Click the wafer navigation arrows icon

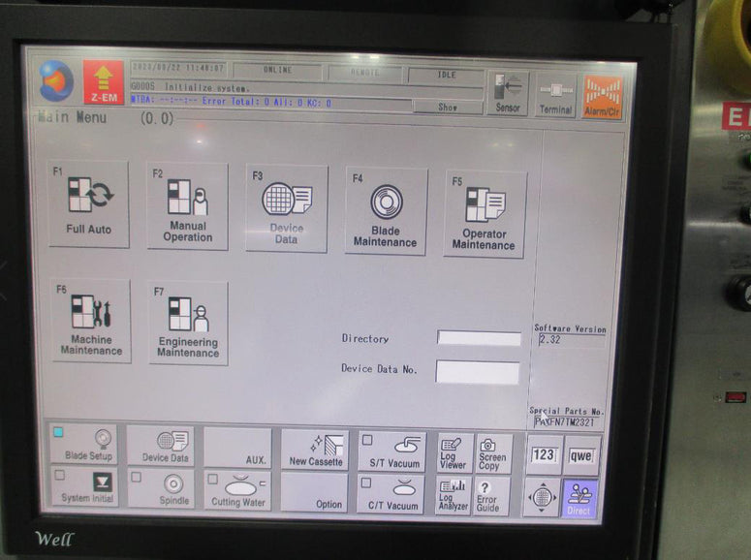pyautogui.click(x=543, y=497)
